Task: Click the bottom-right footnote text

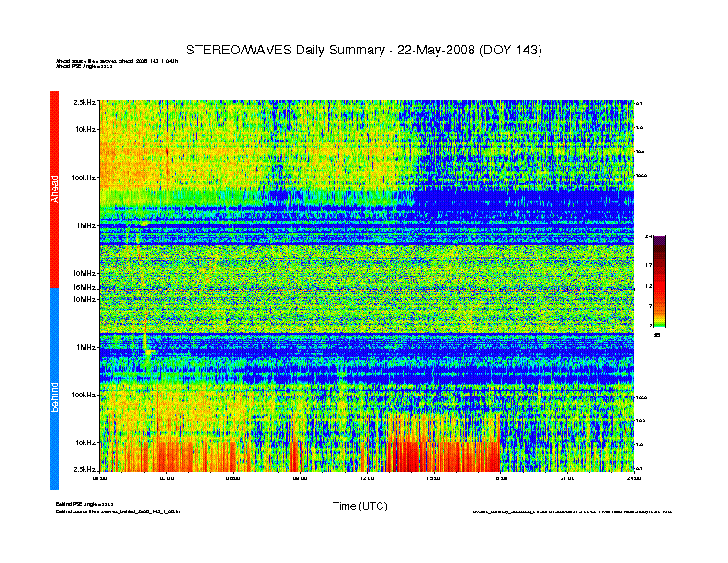Action: pos(573,511)
